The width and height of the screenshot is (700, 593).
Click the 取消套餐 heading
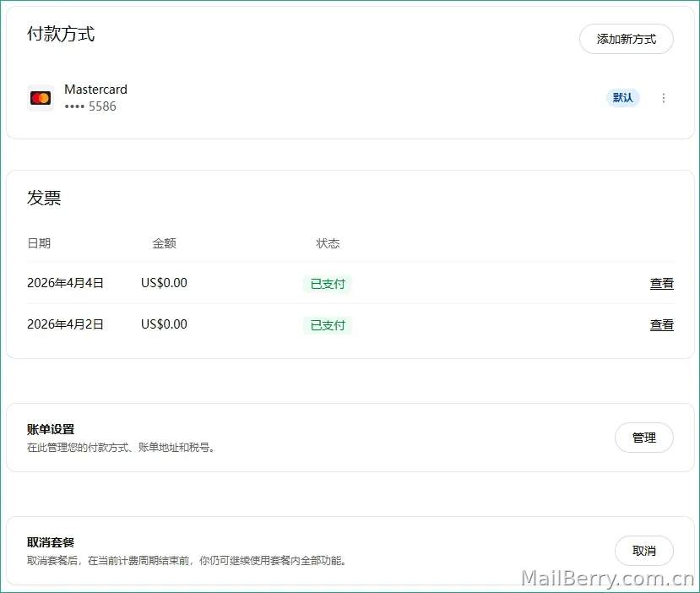pyautogui.click(x=51, y=542)
